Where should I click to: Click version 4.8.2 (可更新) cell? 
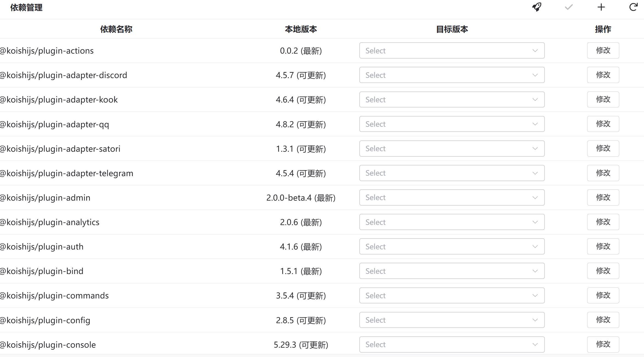click(x=301, y=124)
